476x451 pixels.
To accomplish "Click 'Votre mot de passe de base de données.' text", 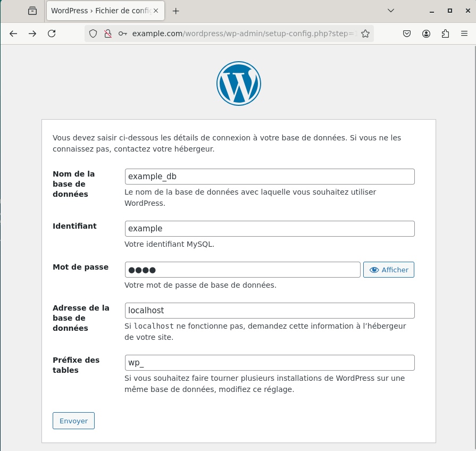I will coord(201,285).
